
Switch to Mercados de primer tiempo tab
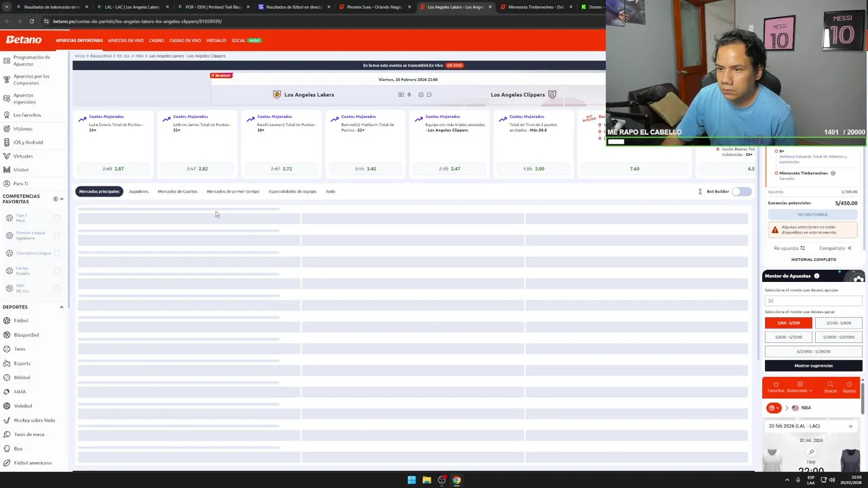[x=233, y=191]
